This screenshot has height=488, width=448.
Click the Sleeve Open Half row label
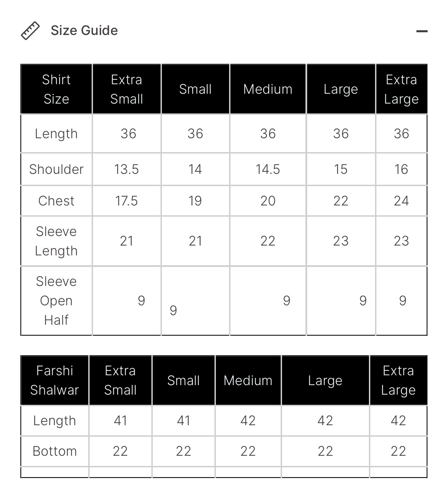click(x=56, y=301)
